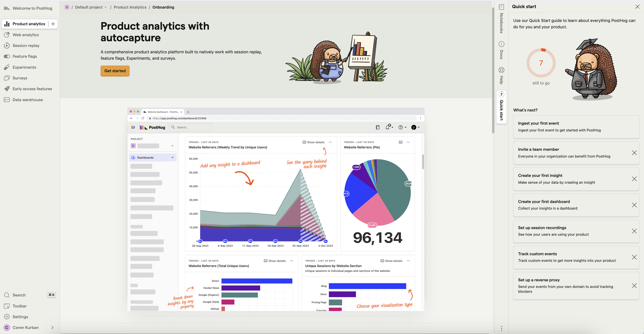Image resolution: width=644 pixels, height=334 pixels.
Task: Expand the Default project dropdown
Action: coord(91,7)
